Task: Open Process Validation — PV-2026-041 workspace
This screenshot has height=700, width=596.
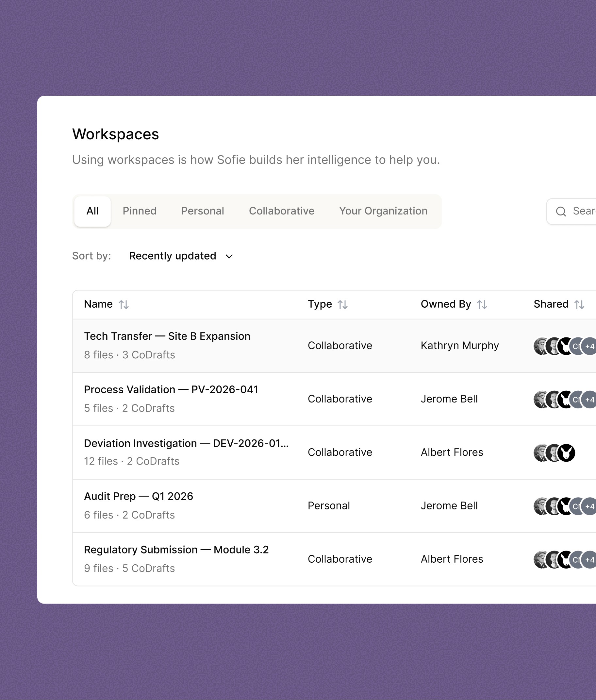Action: coord(171,389)
